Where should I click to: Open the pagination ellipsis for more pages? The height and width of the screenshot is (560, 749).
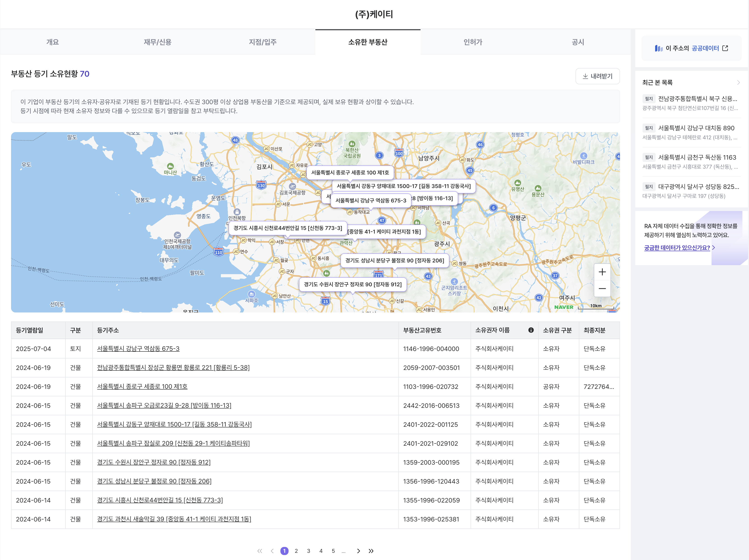[x=344, y=551]
